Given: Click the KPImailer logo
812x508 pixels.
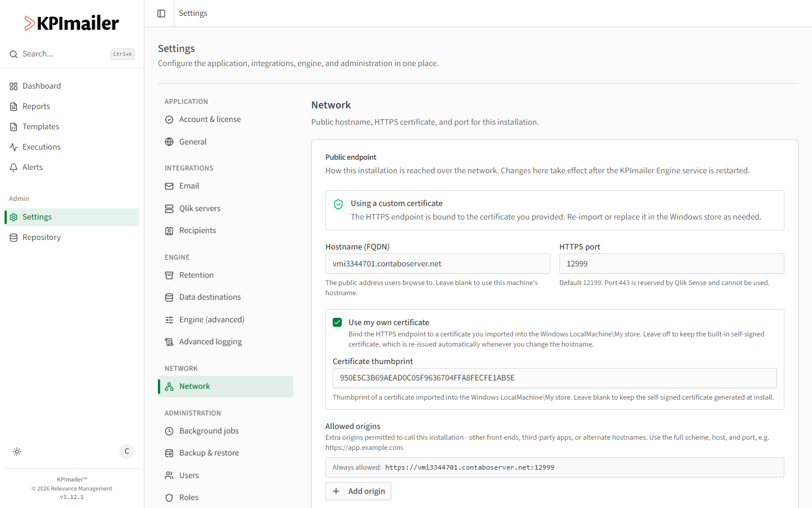Looking at the screenshot, I should click(x=72, y=23).
